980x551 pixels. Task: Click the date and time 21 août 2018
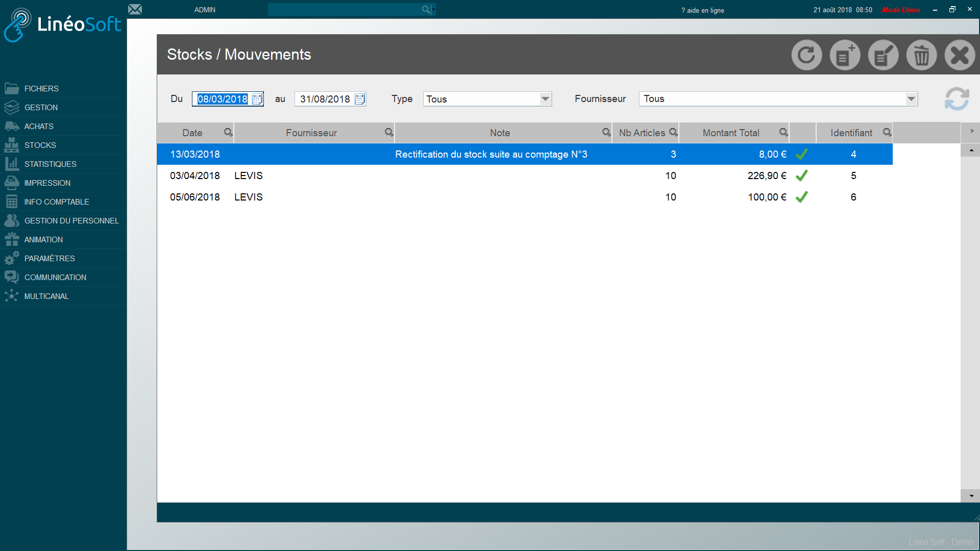(x=843, y=10)
